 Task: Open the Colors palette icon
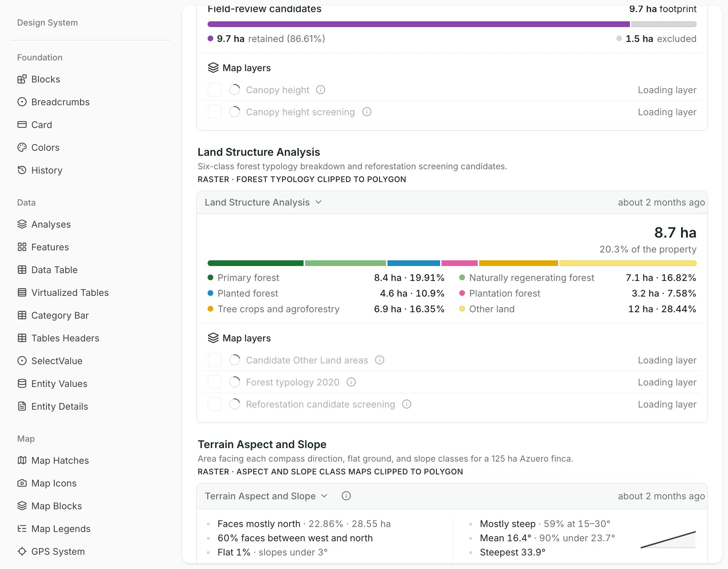coord(22,148)
